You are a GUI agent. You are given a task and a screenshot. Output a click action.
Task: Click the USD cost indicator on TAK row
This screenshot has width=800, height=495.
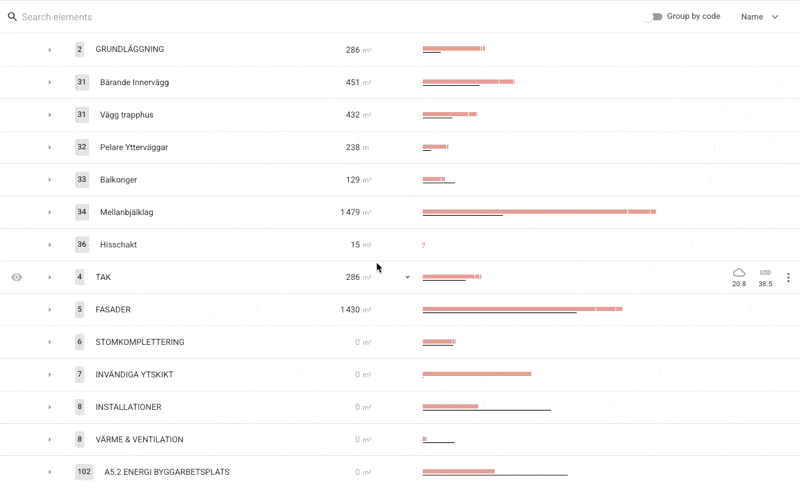point(765,278)
